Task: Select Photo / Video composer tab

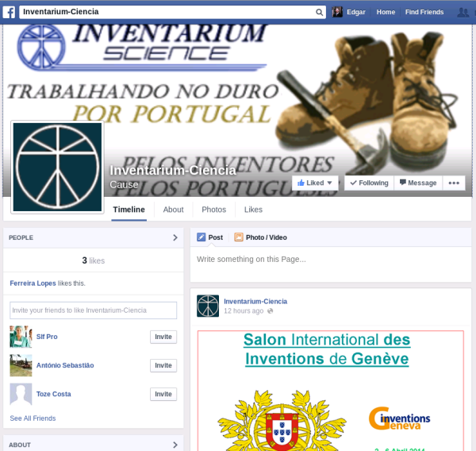Action: [x=260, y=237]
